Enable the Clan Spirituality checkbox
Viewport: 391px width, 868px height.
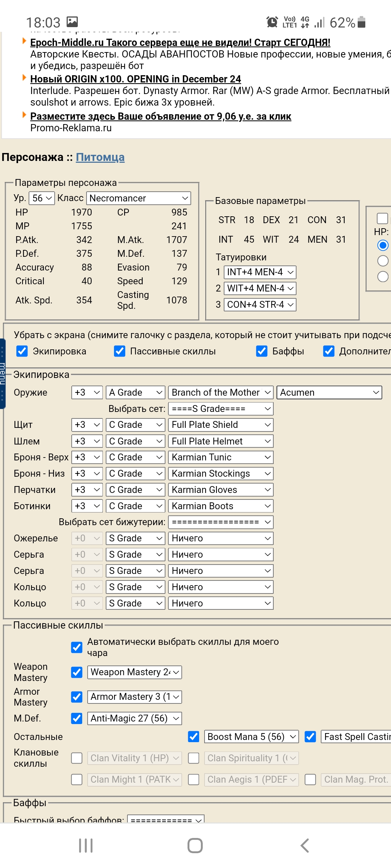point(194,758)
